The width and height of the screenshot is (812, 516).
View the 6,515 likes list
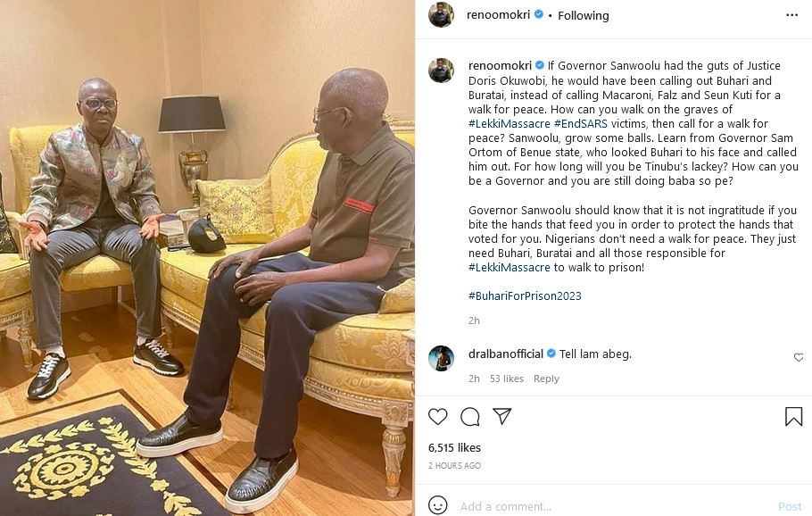click(454, 447)
